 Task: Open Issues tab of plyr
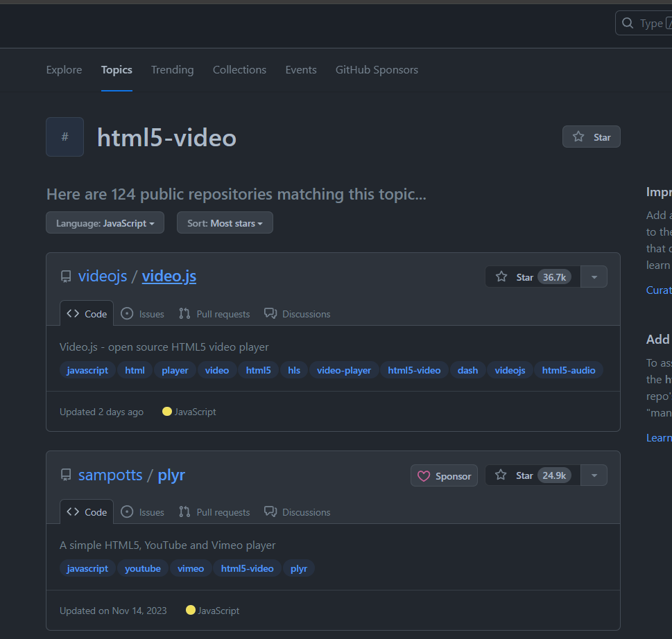click(x=143, y=512)
